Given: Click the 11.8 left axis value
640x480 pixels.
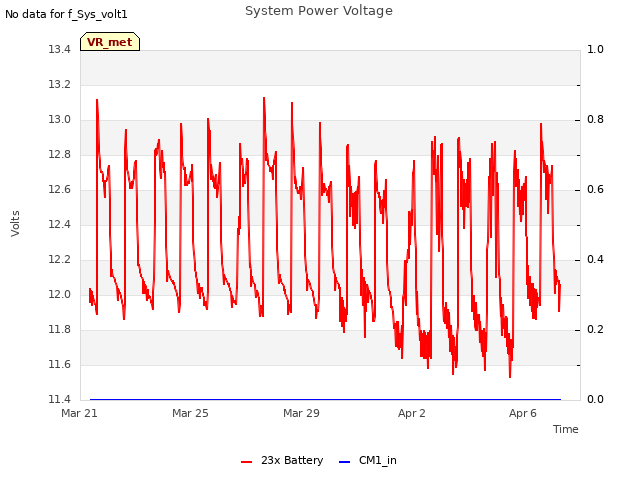Looking at the screenshot, I should click(x=60, y=329).
